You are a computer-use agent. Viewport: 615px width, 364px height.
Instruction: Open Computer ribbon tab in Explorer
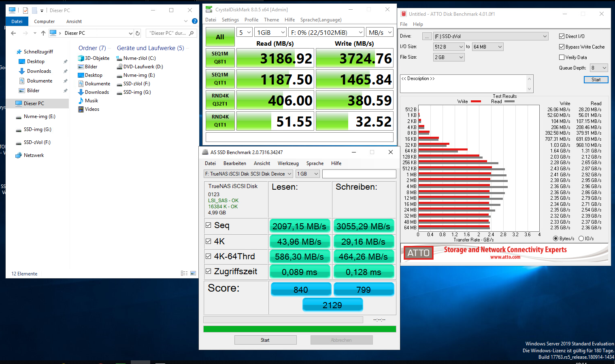click(x=44, y=21)
